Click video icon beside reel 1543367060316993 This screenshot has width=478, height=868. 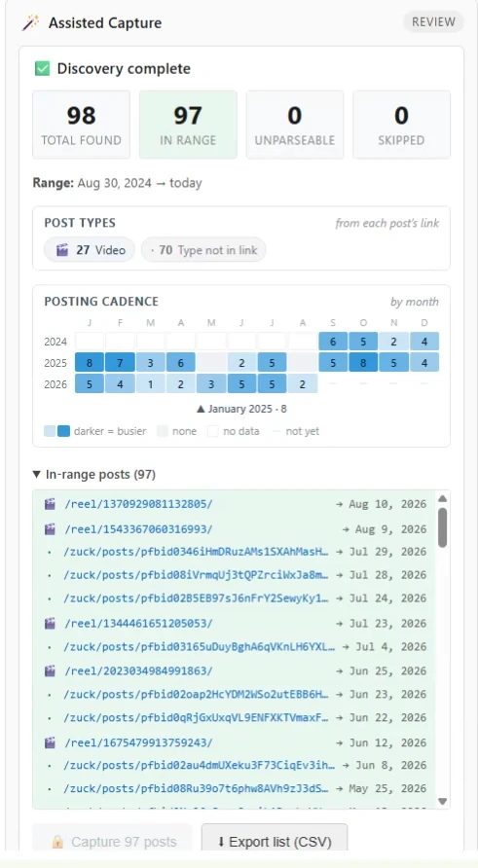[50, 529]
